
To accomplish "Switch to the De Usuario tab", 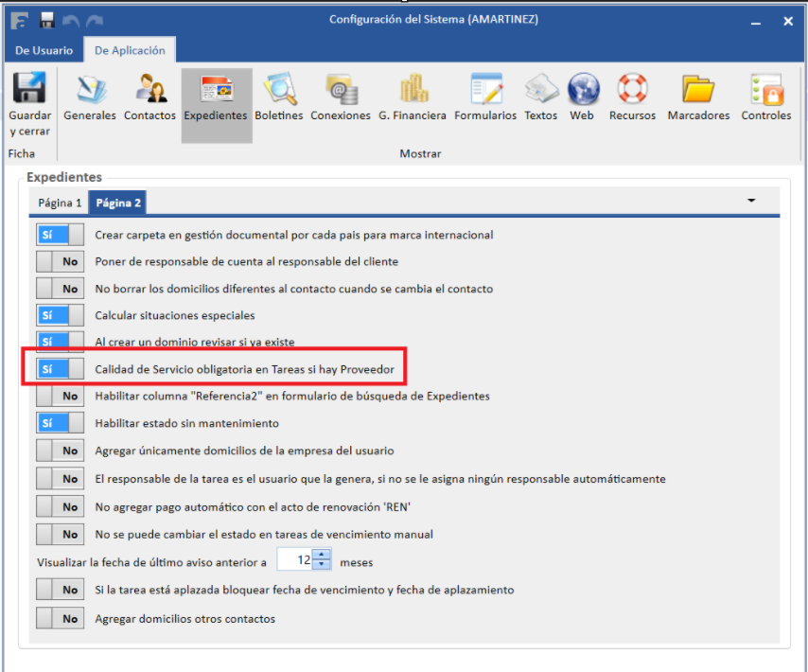I will tap(44, 51).
